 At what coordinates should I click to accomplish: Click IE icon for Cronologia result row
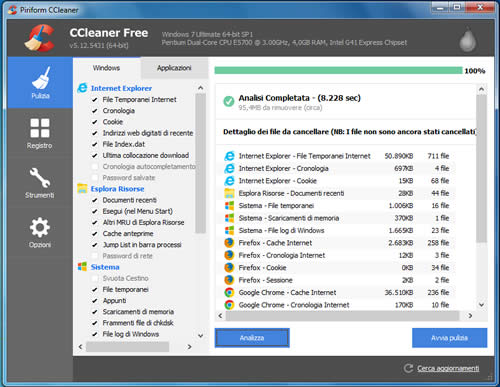(x=229, y=168)
